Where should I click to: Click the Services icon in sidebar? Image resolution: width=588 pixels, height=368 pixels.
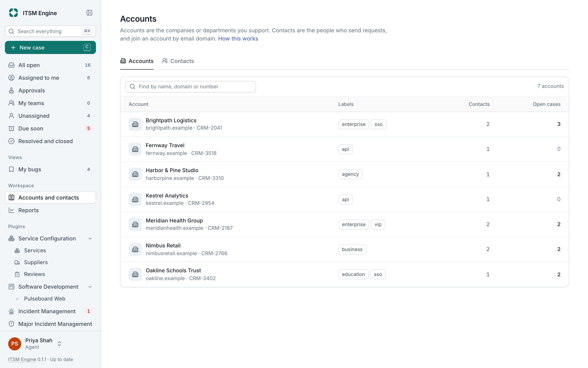click(x=17, y=250)
